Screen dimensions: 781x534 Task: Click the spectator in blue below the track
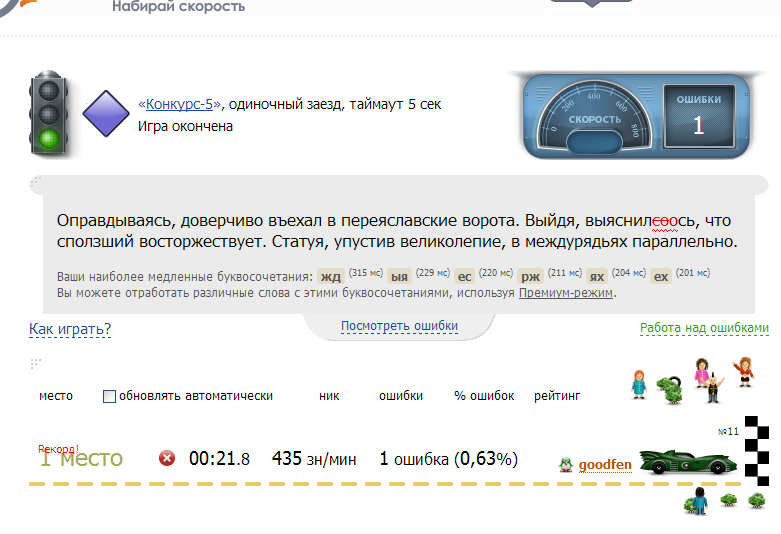click(699, 501)
